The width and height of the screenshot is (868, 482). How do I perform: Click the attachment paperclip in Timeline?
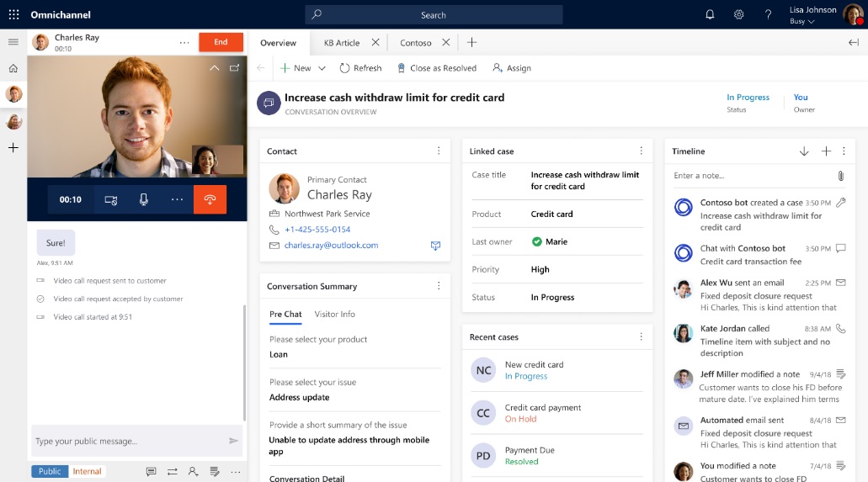840,176
